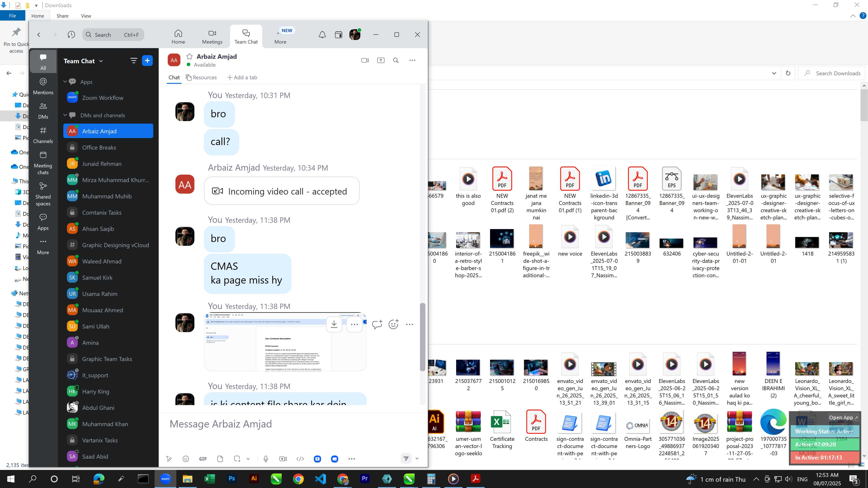Switch to Zoom Home tab

click(178, 37)
